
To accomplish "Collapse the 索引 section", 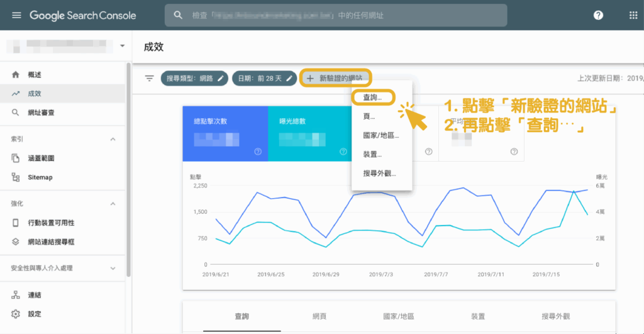I will click(113, 139).
